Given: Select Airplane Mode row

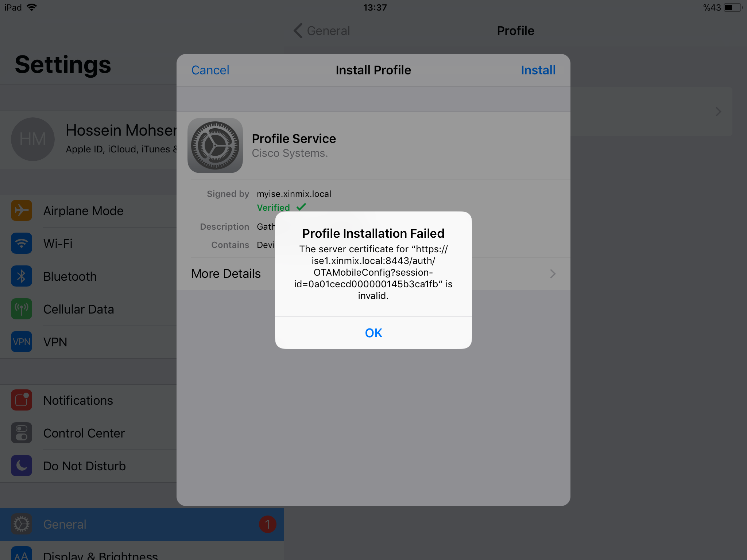Looking at the screenshot, I should (x=88, y=211).
